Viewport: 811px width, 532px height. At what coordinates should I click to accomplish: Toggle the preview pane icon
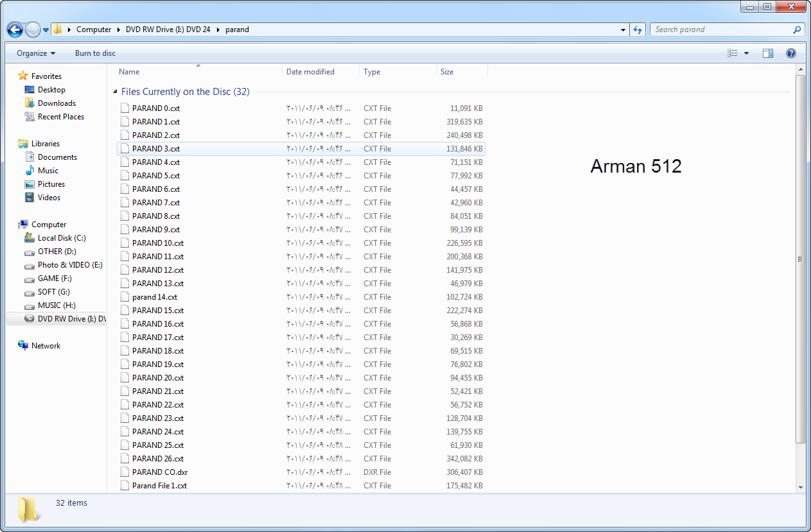tap(768, 53)
